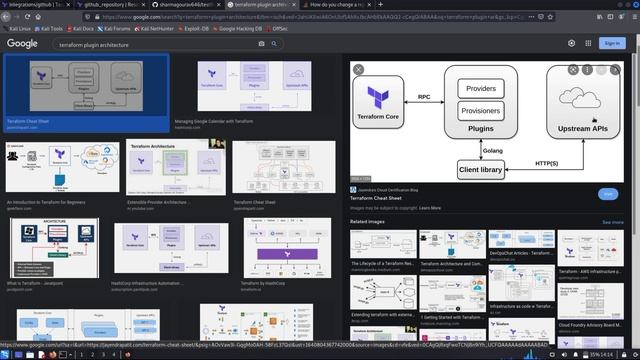Open a new browser tab

pos(380,4)
